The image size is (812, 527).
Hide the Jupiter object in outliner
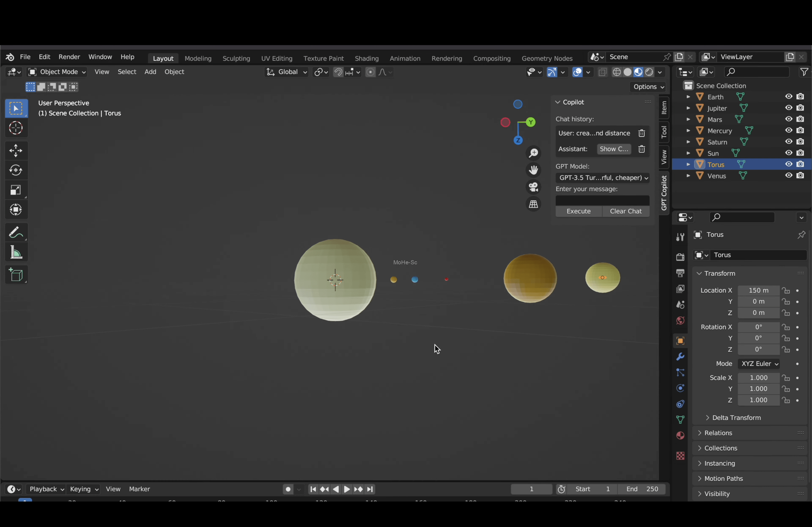[788, 108]
